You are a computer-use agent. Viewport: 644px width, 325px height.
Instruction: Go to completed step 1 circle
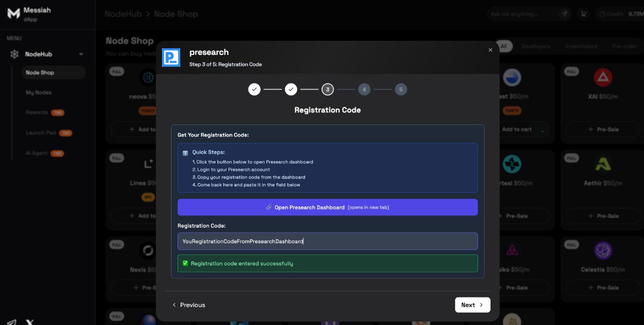pyautogui.click(x=255, y=90)
